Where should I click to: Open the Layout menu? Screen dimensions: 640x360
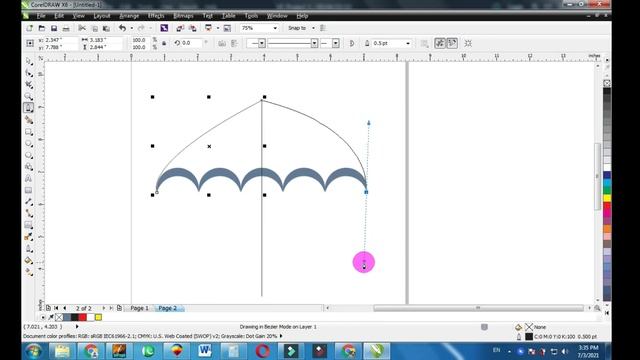coord(102,16)
